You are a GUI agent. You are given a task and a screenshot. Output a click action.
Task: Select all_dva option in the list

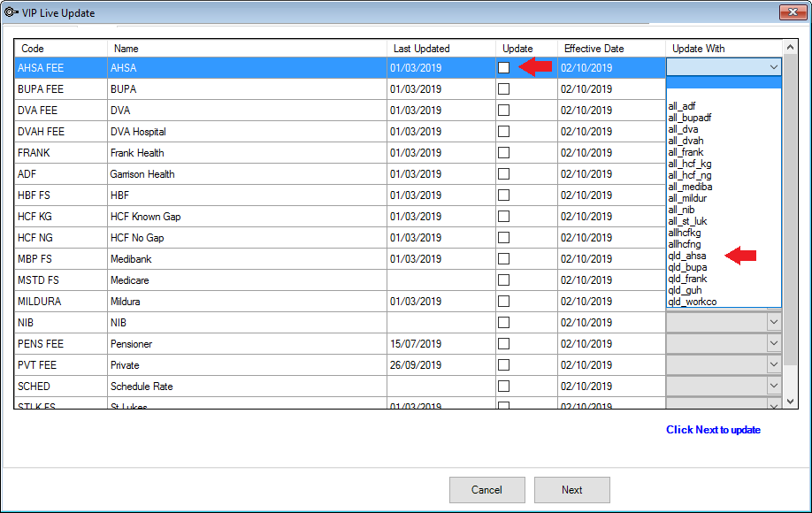coord(724,129)
